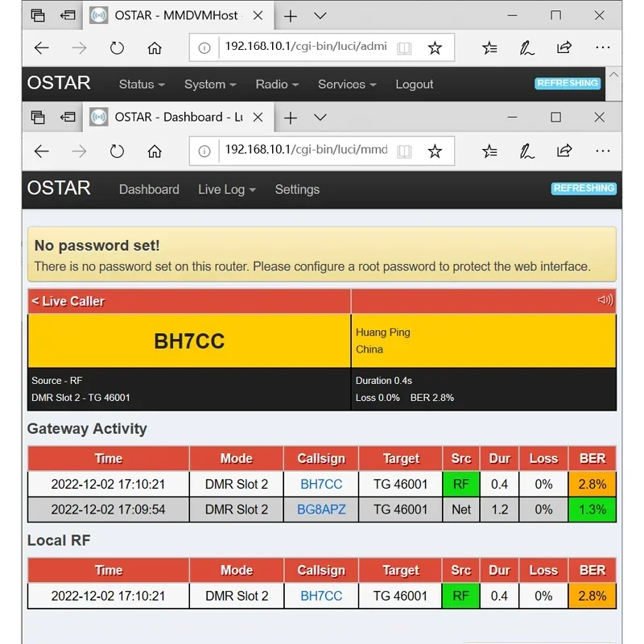The height and width of the screenshot is (644, 644).
Task: Click scroll-up arrow in MMDVMHost window scrollbar
Action: coord(613,75)
